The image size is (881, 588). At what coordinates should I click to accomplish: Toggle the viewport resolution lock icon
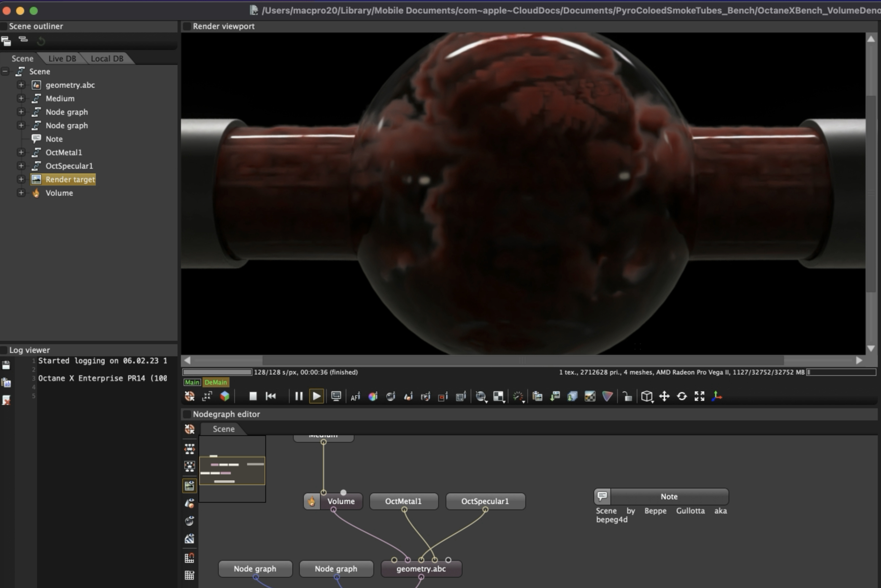(x=627, y=396)
